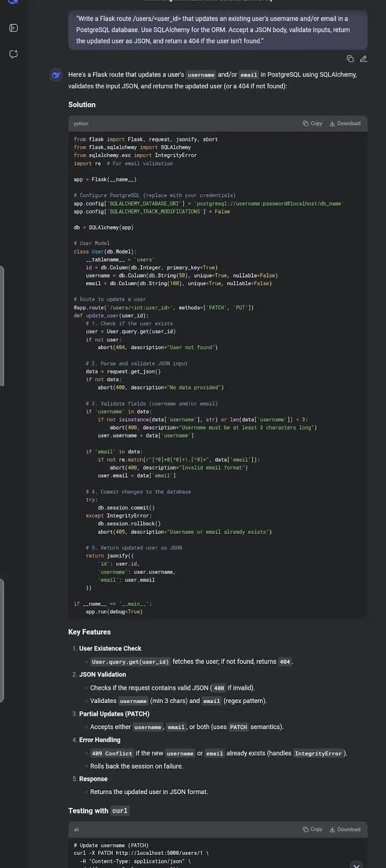Click the 'PATCH' chip under Partial Updates
Viewport: 386px width, 868px height.
click(x=239, y=727)
